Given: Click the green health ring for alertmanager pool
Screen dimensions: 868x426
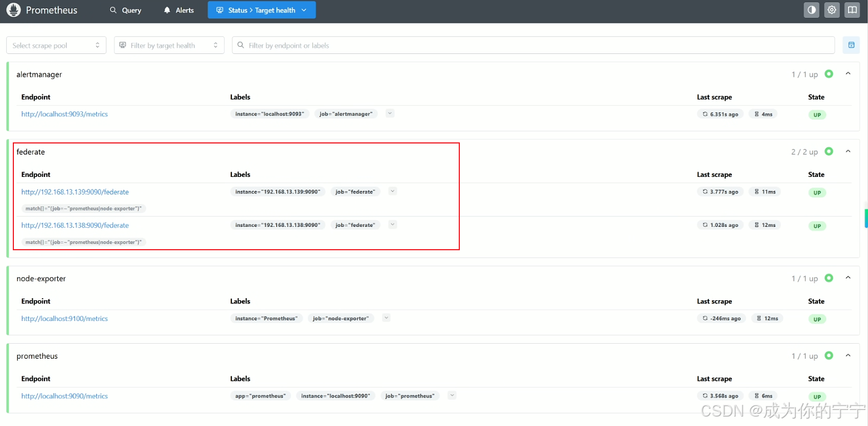Looking at the screenshot, I should pos(829,73).
